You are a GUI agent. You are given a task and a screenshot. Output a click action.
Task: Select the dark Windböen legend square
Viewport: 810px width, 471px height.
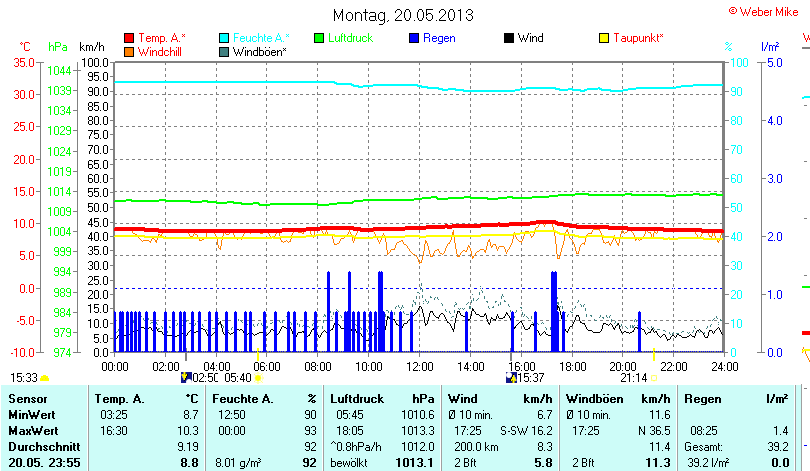(x=224, y=51)
